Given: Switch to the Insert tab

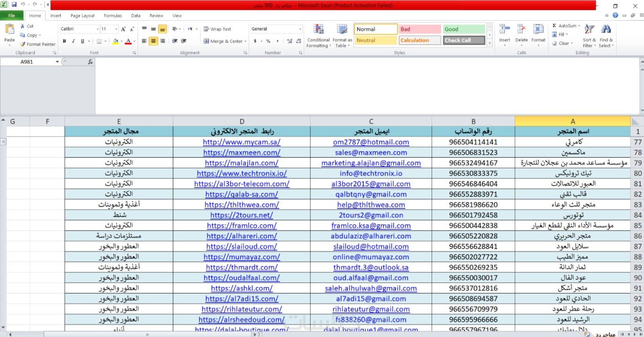Looking at the screenshot, I should tap(56, 16).
